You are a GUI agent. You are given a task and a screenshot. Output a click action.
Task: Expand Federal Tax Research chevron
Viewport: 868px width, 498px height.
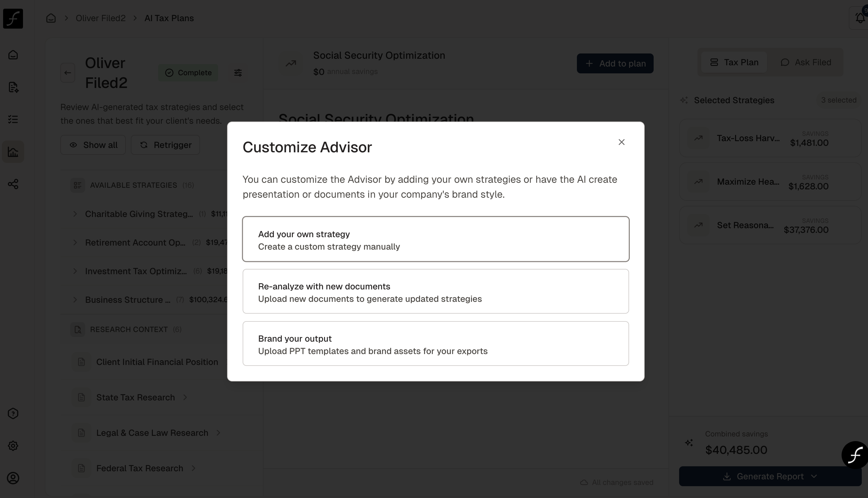pos(194,468)
